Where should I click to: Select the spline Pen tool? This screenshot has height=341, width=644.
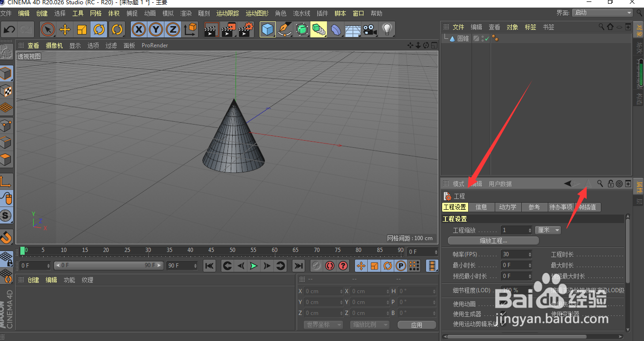click(x=285, y=30)
